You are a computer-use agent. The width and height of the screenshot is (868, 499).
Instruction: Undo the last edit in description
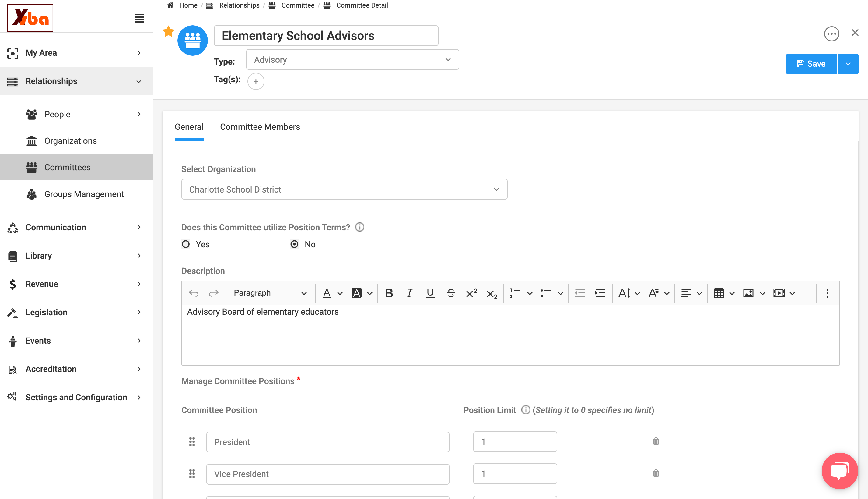(x=194, y=293)
